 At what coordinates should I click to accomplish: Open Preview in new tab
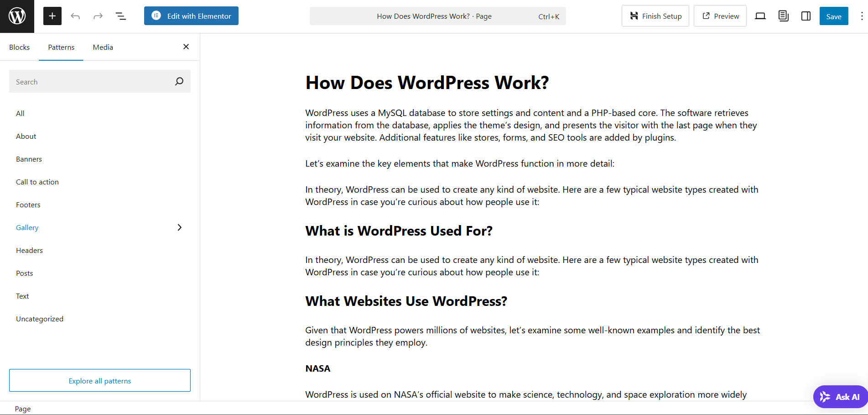(720, 16)
